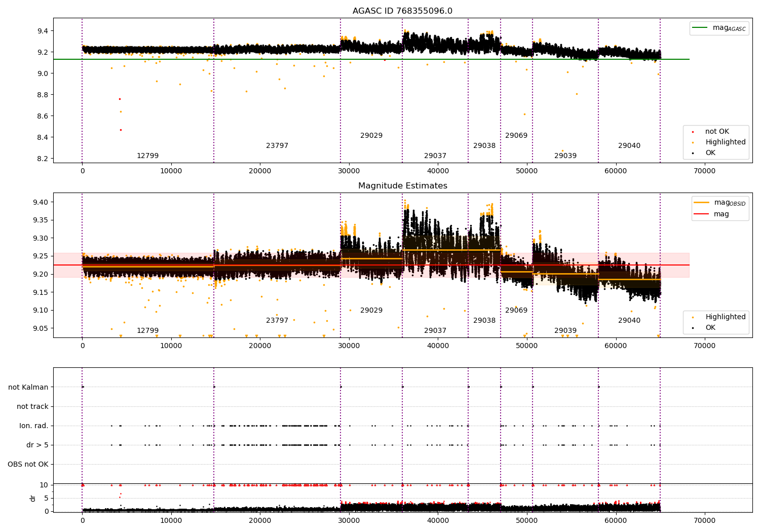Click the 50000 x-axis tick under the bottom plot
The width and height of the screenshot is (760, 532).
coord(527,520)
